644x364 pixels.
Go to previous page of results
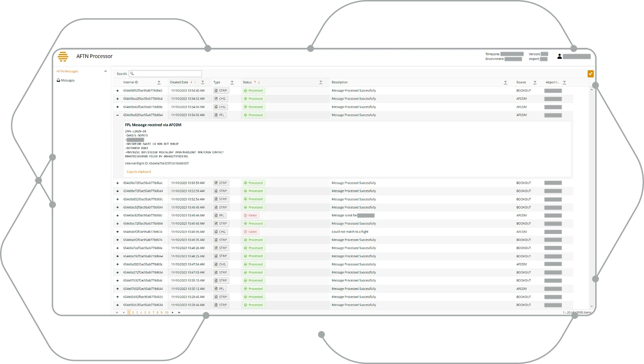pyautogui.click(x=124, y=312)
